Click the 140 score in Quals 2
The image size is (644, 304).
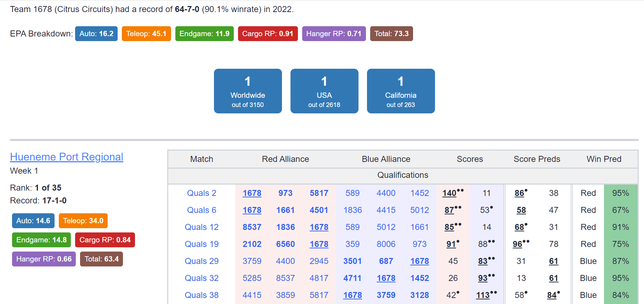[x=449, y=193]
